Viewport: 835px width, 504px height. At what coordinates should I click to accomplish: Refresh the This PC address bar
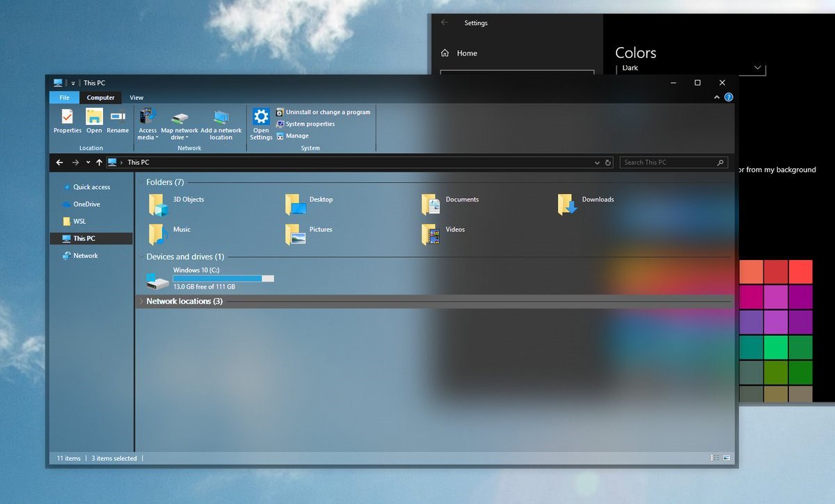(x=608, y=163)
